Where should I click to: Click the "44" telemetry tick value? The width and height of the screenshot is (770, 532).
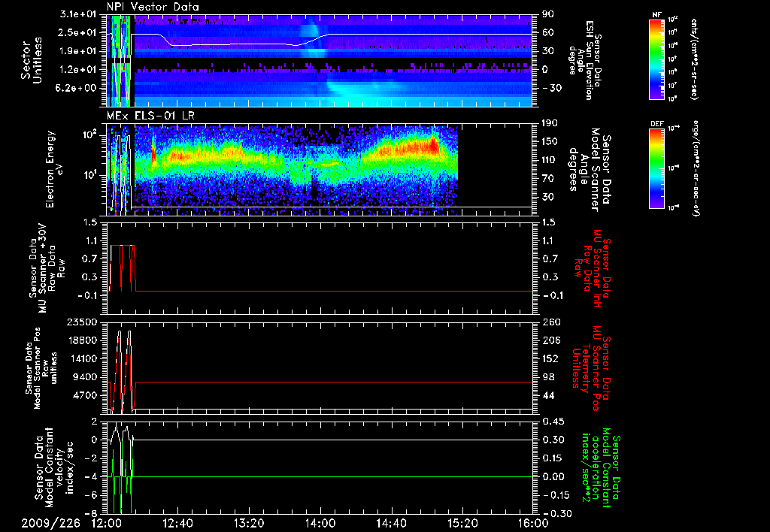coord(547,395)
